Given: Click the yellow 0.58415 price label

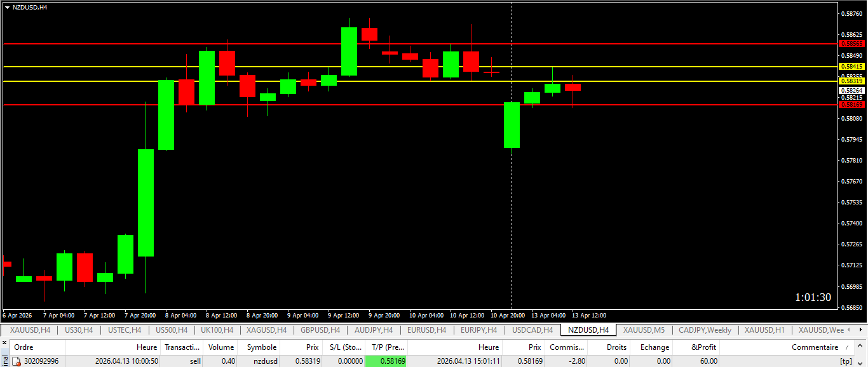Looking at the screenshot, I should click(x=852, y=67).
